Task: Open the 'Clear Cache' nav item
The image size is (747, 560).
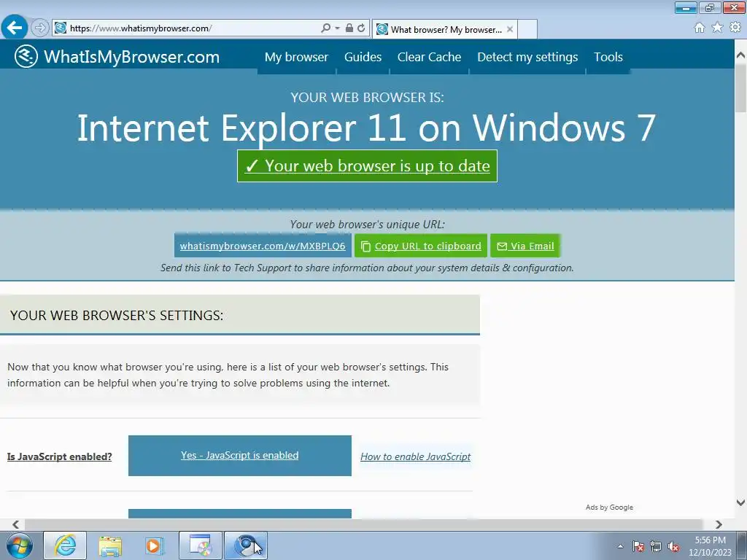Action: point(429,57)
